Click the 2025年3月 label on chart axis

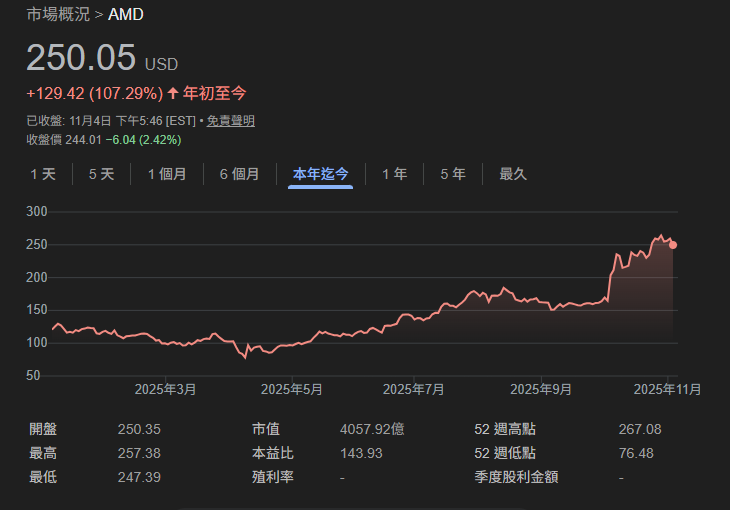coord(166,388)
